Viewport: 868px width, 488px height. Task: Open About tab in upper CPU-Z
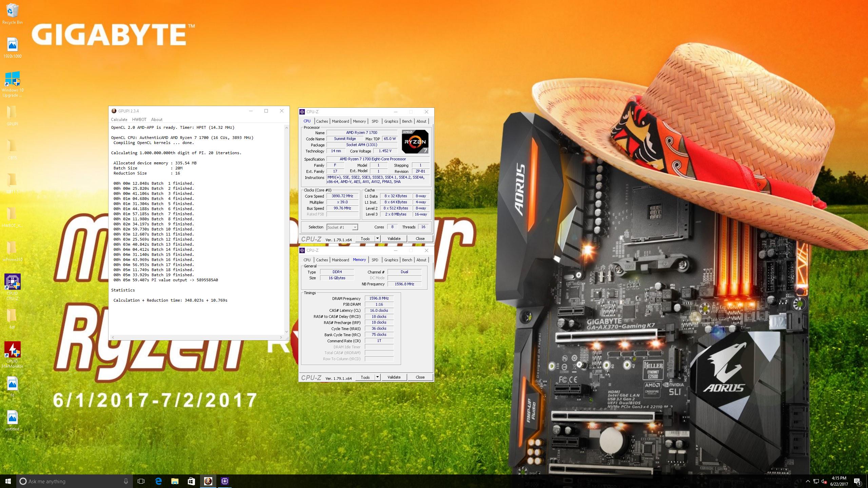(x=421, y=121)
